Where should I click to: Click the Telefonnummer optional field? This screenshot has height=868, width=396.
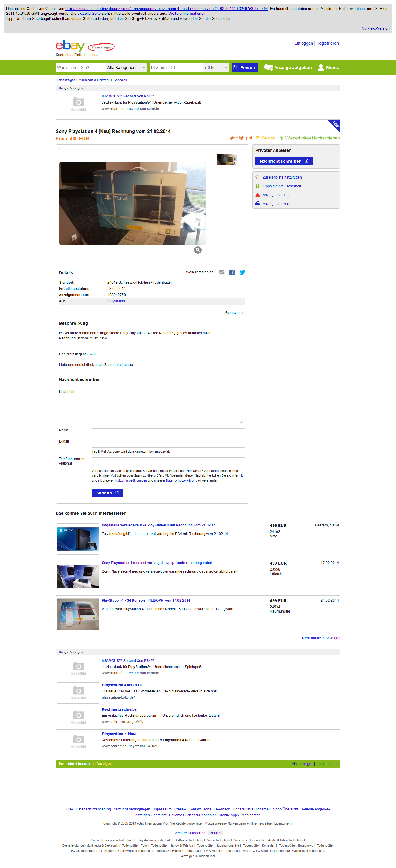[x=168, y=461]
